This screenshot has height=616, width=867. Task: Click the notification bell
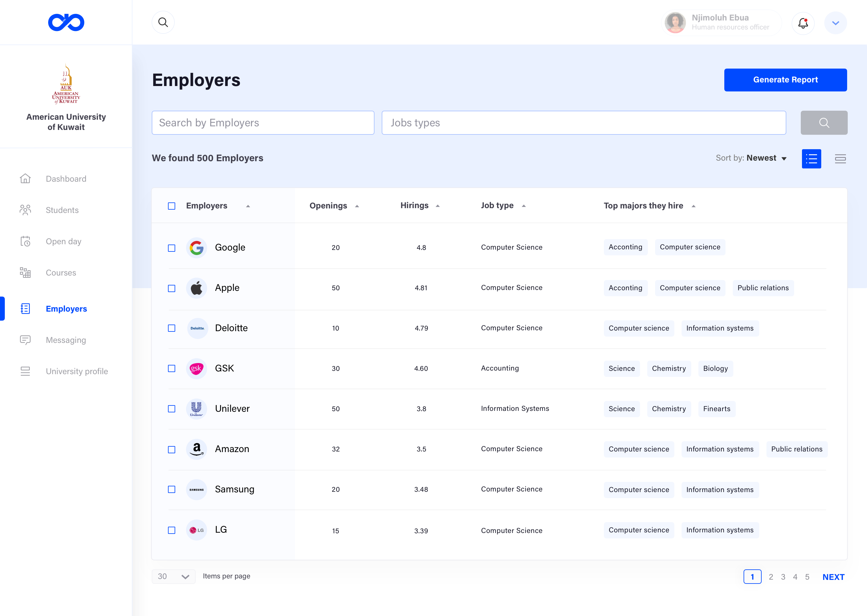(x=803, y=23)
